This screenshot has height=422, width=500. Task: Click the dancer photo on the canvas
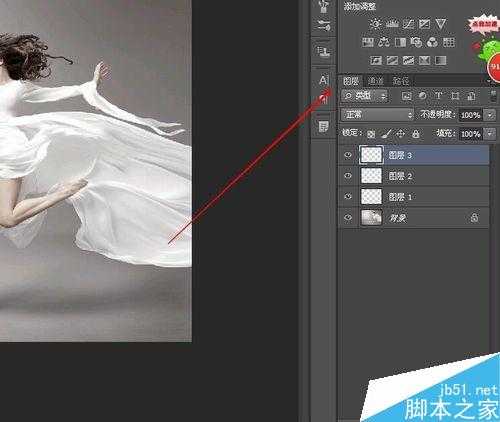pos(96,171)
